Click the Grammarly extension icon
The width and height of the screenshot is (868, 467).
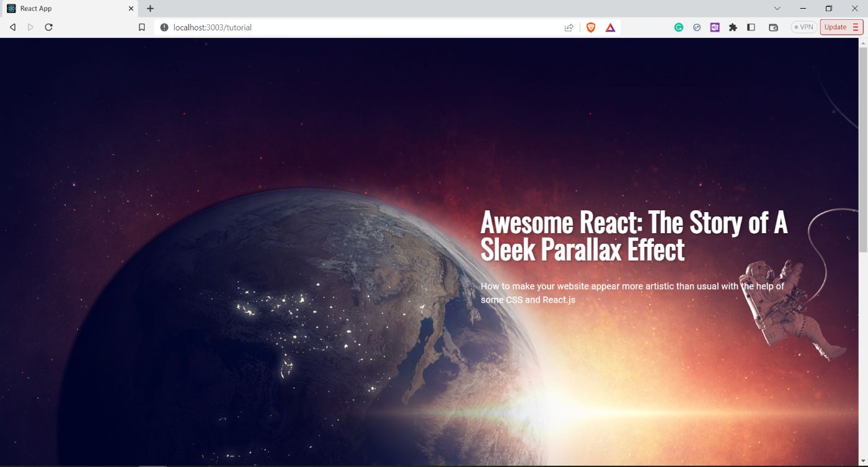pos(679,27)
